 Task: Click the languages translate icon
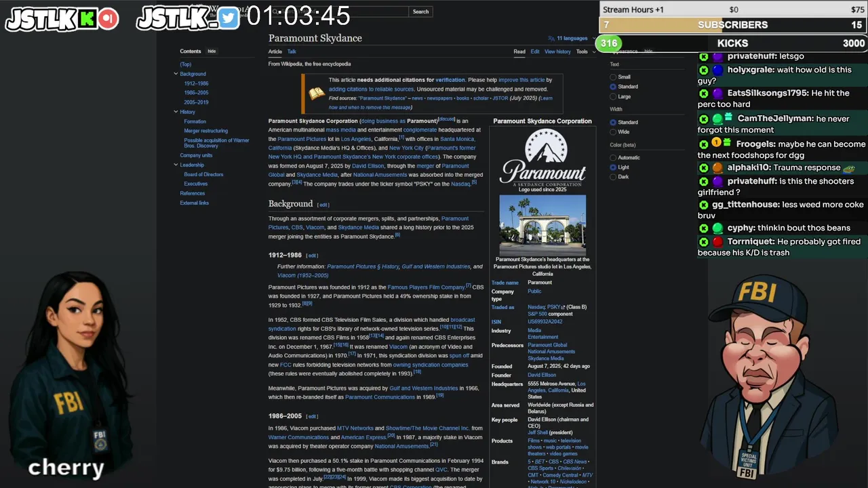pyautogui.click(x=551, y=39)
